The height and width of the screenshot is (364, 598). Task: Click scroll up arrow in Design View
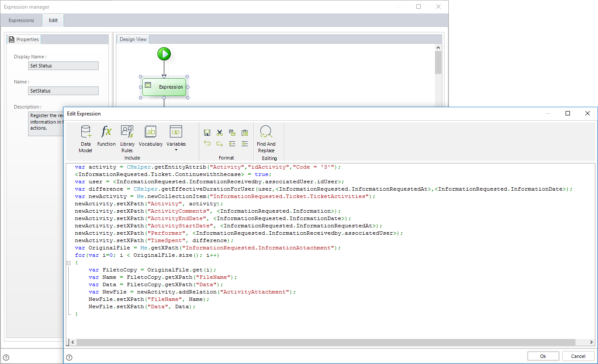click(438, 48)
